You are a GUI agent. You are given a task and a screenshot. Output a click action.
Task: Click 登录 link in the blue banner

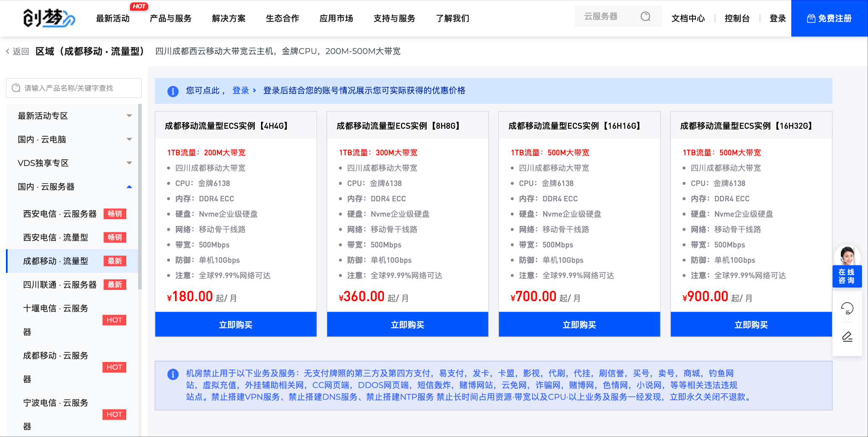pyautogui.click(x=241, y=91)
